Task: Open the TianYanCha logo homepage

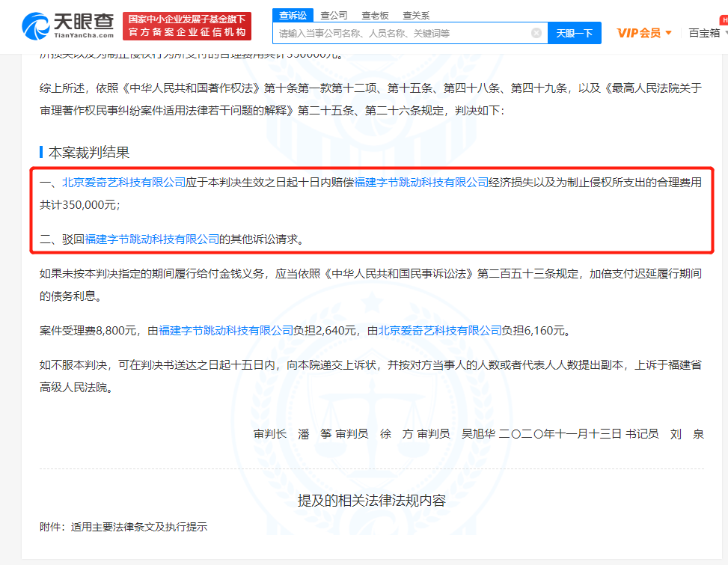Action: (x=68, y=26)
